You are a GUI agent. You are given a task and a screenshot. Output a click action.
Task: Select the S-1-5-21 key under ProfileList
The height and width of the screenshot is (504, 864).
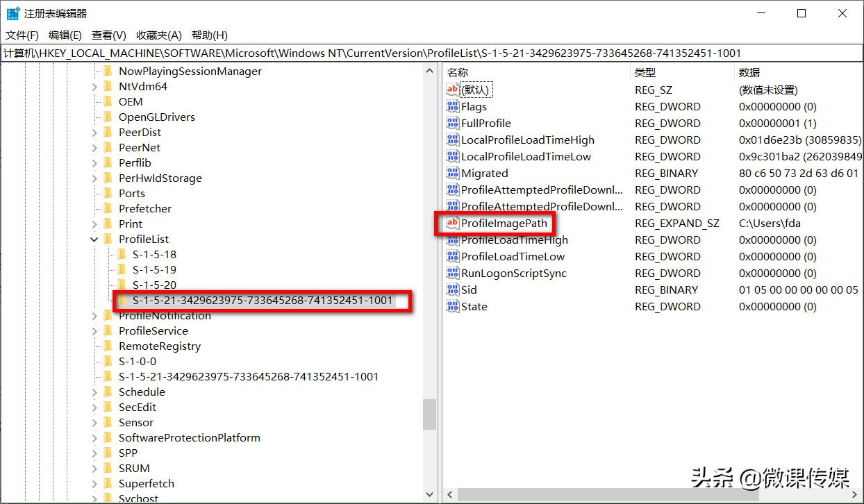263,301
